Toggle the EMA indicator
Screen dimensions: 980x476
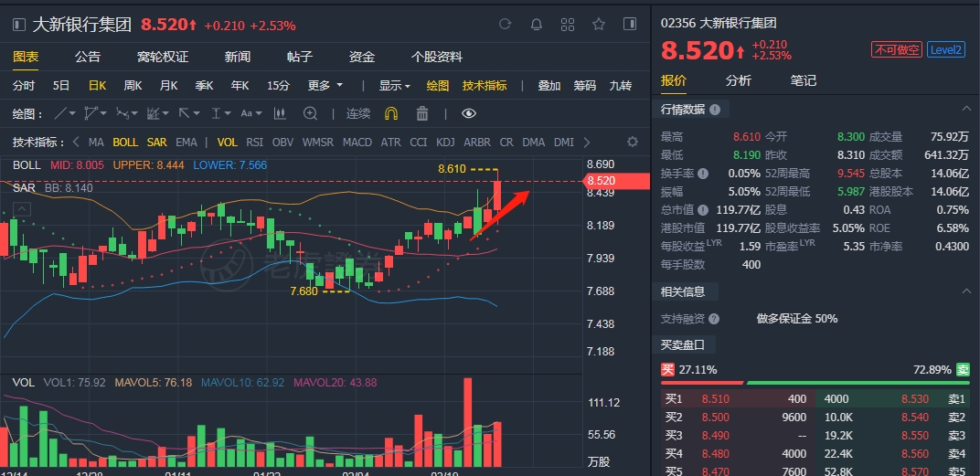pyautogui.click(x=186, y=143)
